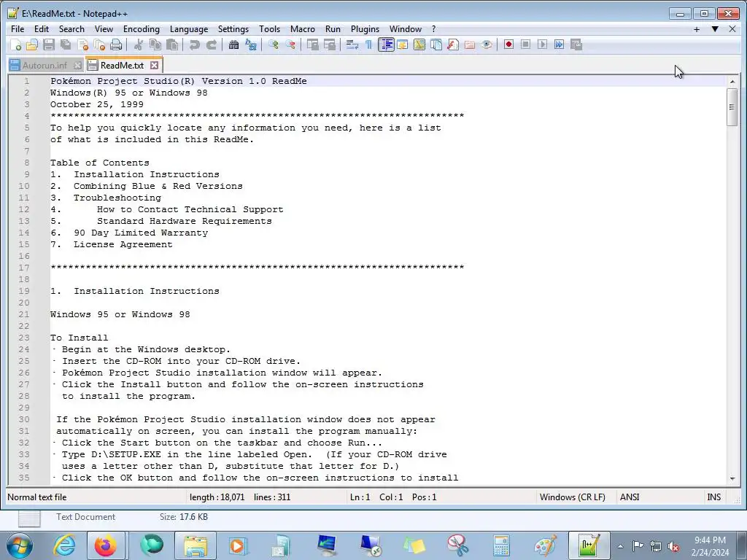Open the Settings menu
The width and height of the screenshot is (747, 560).
(233, 29)
